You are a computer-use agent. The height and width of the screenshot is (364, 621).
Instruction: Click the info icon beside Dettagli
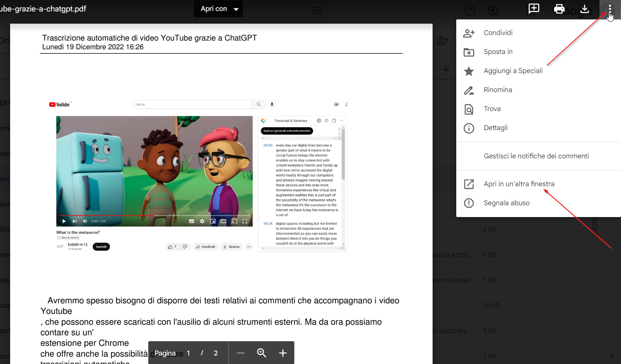[x=469, y=128]
